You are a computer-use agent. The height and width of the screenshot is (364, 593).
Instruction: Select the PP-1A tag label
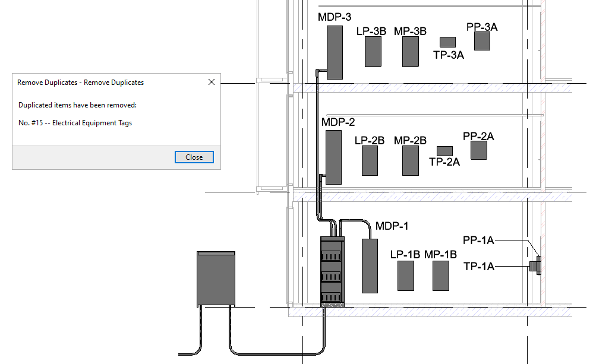[x=478, y=240]
